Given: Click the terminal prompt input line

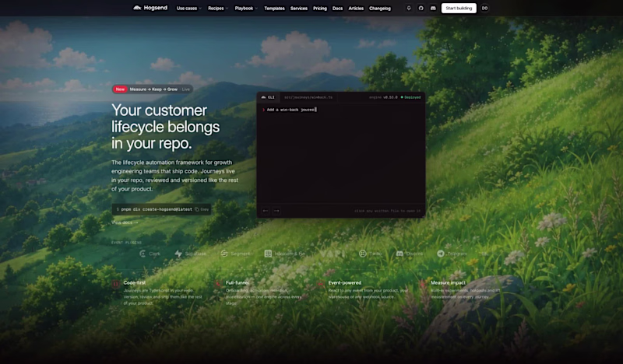Looking at the screenshot, I should [289, 110].
